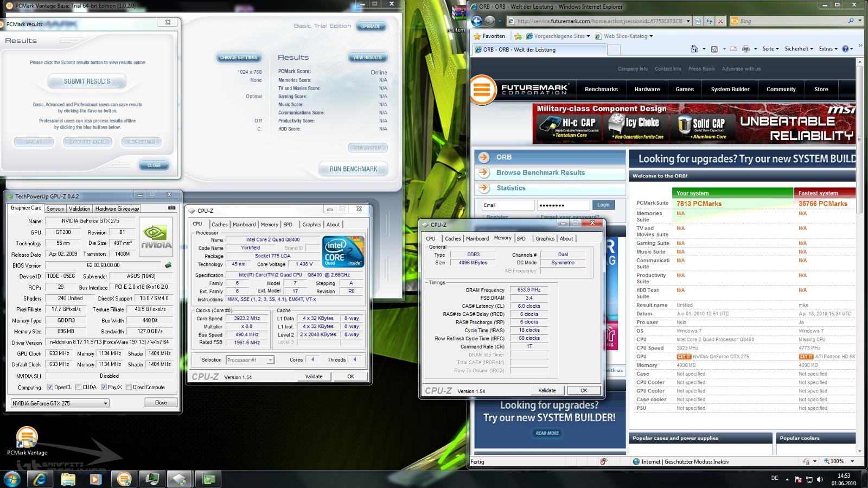Click Upgrade button in PCMark Vantage
Screen dimensions: 868x488
(371, 26)
